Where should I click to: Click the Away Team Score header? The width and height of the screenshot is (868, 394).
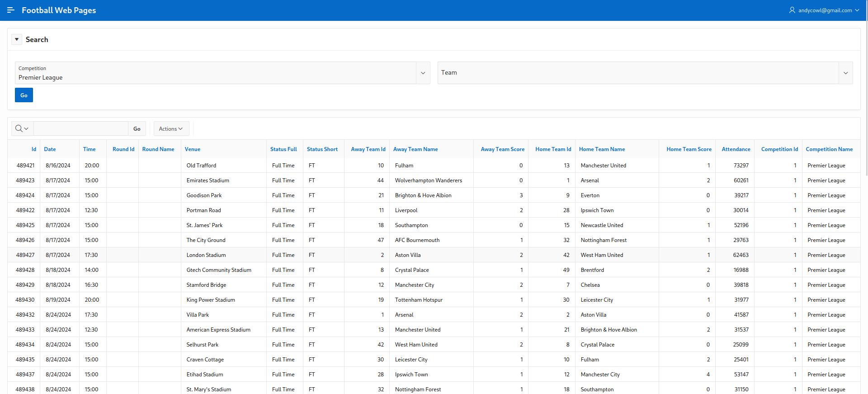pyautogui.click(x=502, y=149)
